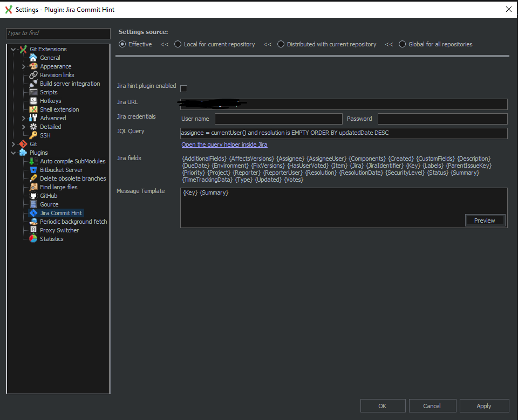Enable the Jira hint plugin checkbox
Screen dimensions: 518x420
click(183, 89)
